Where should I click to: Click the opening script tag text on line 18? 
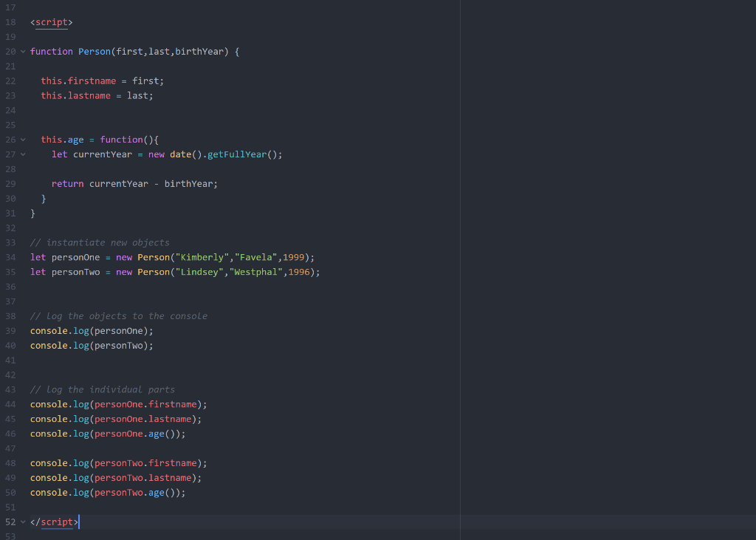(52, 22)
